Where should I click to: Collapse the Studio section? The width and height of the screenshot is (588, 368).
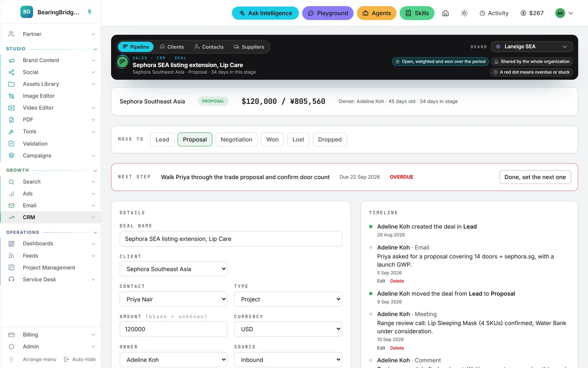(x=95, y=49)
